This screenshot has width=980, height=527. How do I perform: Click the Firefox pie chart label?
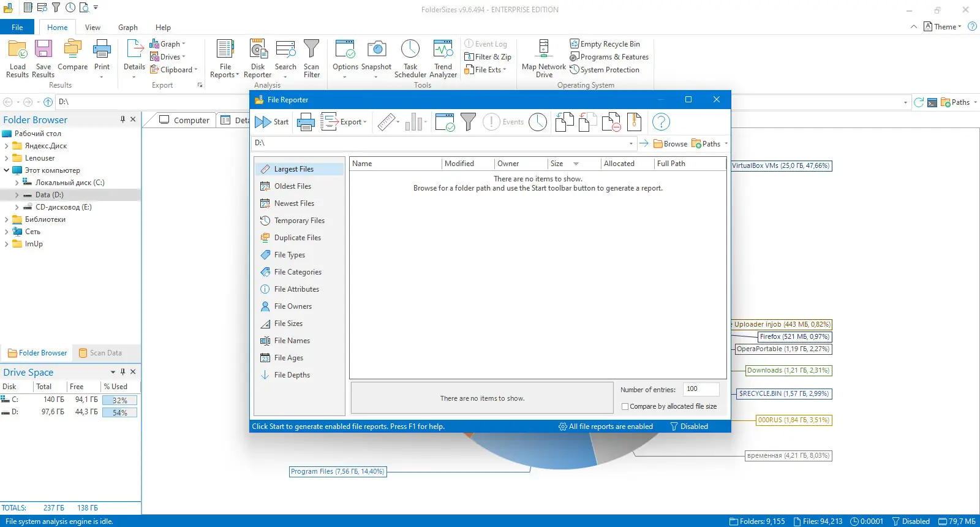tap(795, 336)
